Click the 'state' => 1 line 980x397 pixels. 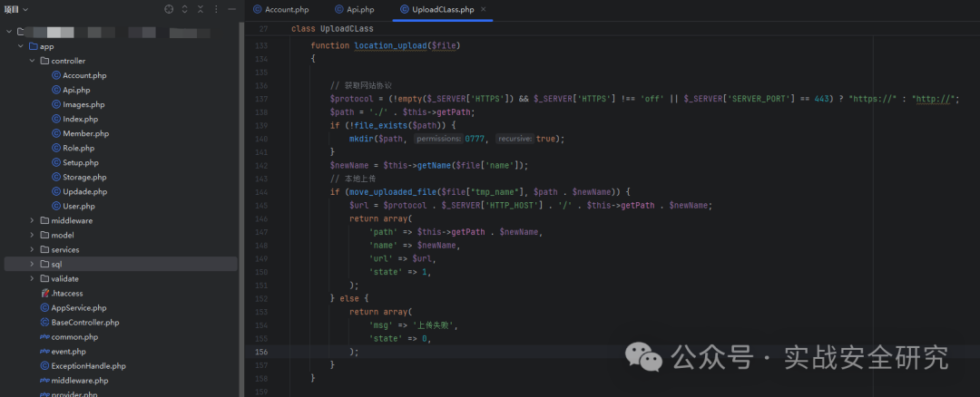[400, 272]
